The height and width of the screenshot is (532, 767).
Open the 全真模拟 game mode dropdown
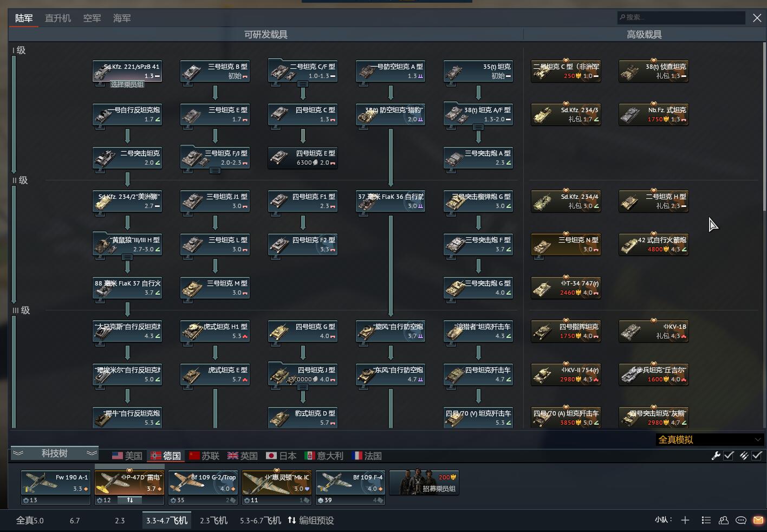point(710,439)
